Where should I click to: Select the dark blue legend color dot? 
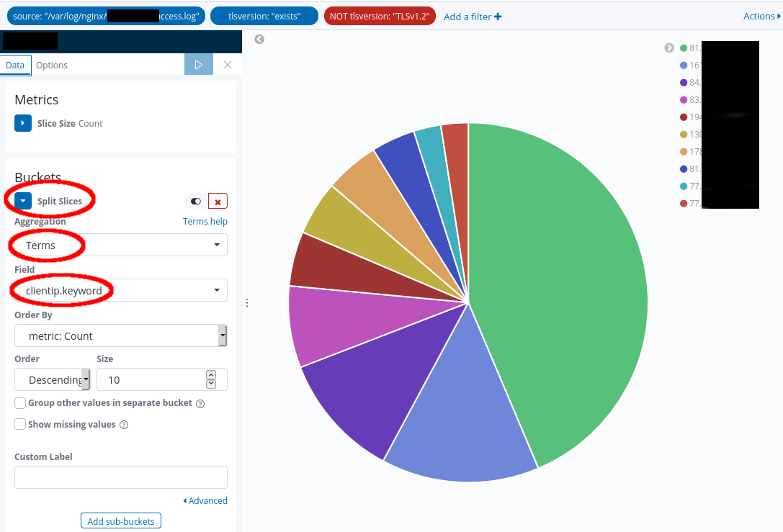pyautogui.click(x=684, y=168)
